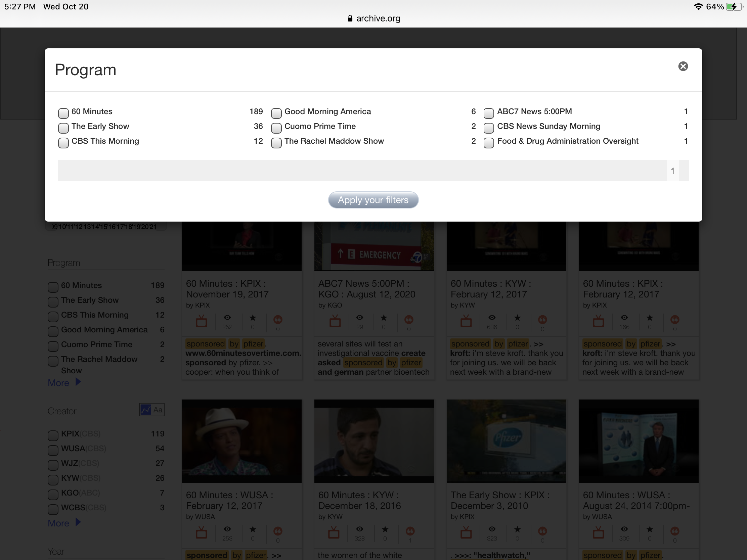
Task: Click TV icon on WUSA February 2017 card
Action: (202, 532)
